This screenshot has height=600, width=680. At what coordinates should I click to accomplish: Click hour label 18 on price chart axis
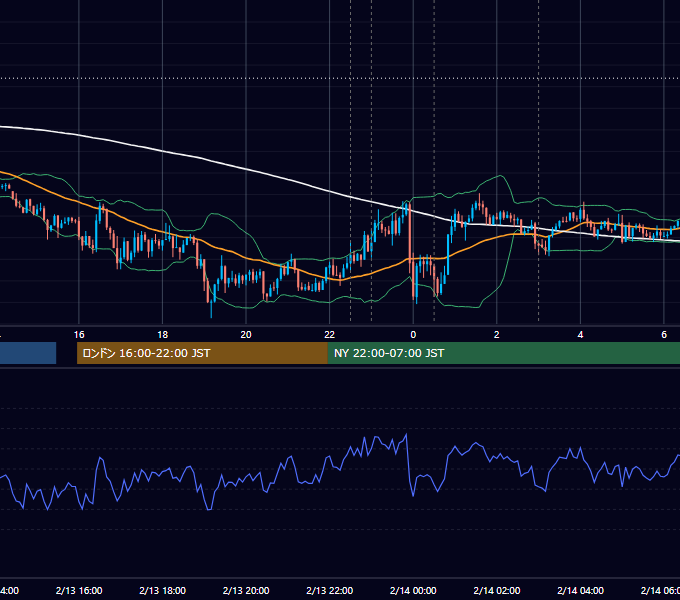(x=163, y=335)
